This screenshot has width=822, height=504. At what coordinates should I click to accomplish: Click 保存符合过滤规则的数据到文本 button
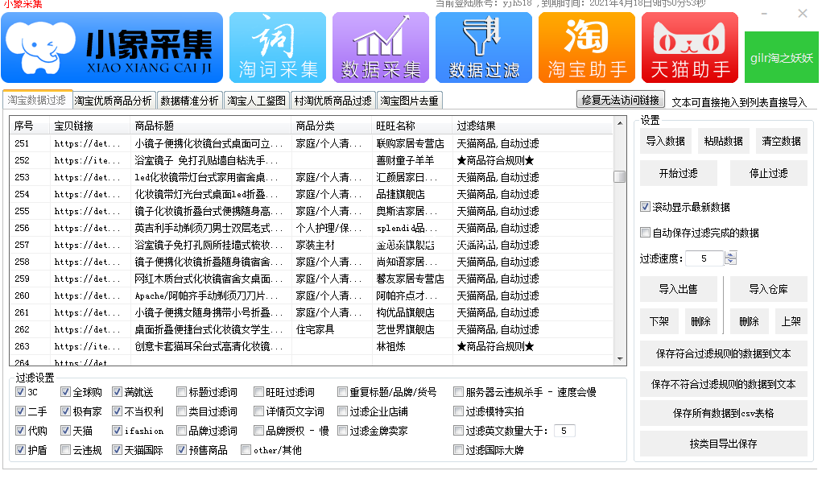[724, 353]
